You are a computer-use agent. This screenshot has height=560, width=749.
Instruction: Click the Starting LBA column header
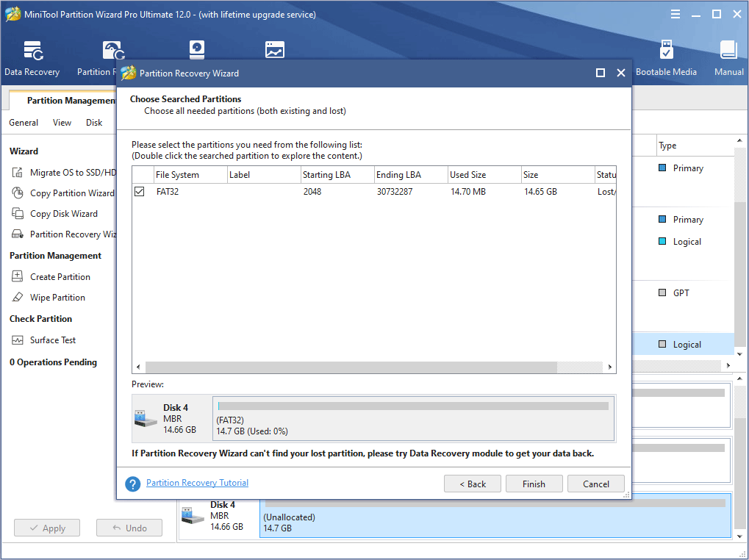point(337,175)
